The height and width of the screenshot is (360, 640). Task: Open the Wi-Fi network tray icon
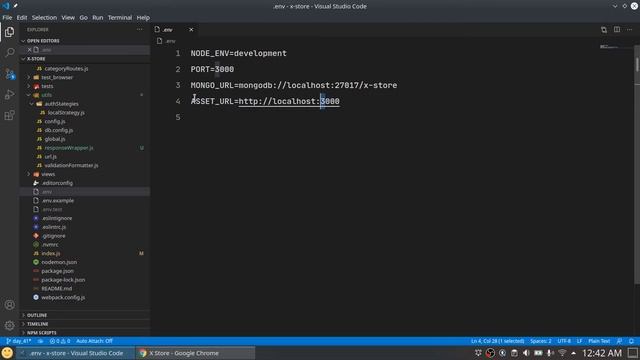562,353
